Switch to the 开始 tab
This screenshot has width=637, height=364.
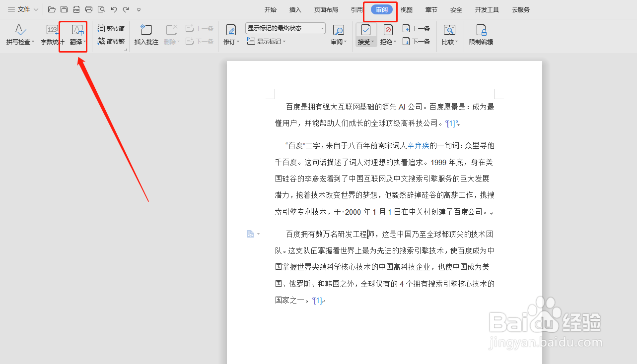[x=271, y=10]
